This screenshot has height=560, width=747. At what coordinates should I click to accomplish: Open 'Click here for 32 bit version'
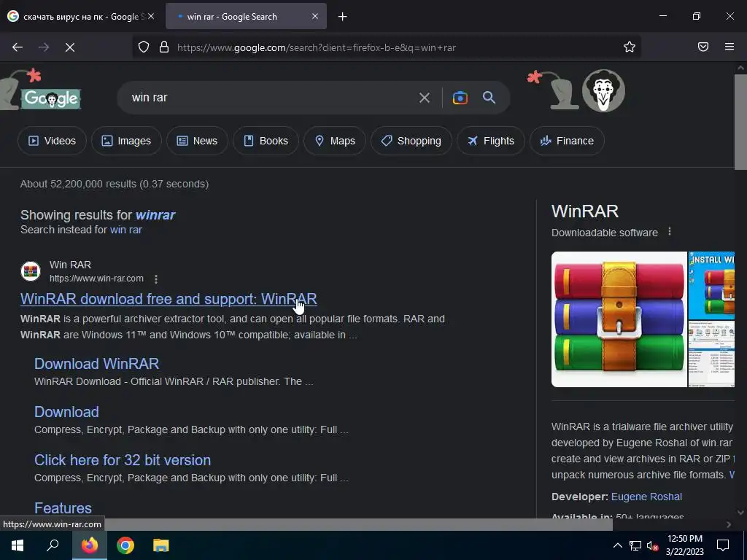tap(123, 460)
